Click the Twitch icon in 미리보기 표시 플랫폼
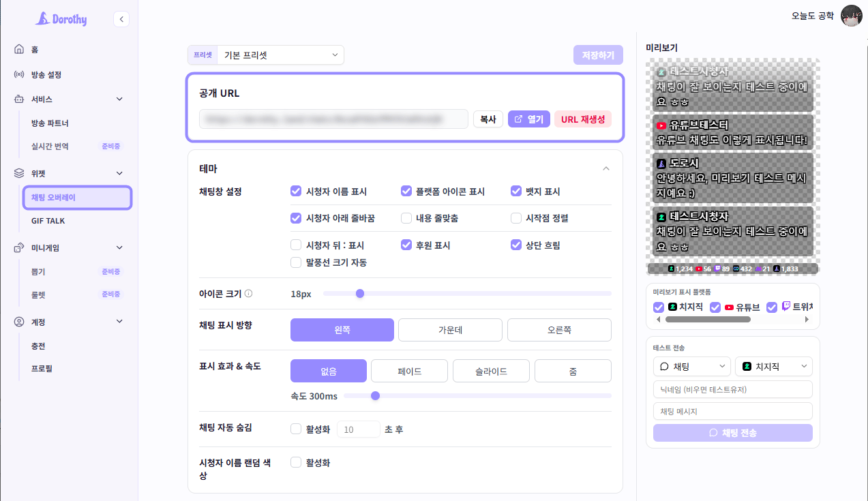The image size is (868, 501). 785,307
